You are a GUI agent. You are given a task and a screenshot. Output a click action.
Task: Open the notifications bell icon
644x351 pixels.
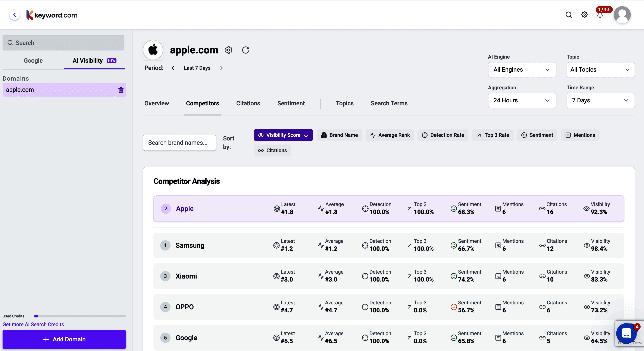point(600,15)
